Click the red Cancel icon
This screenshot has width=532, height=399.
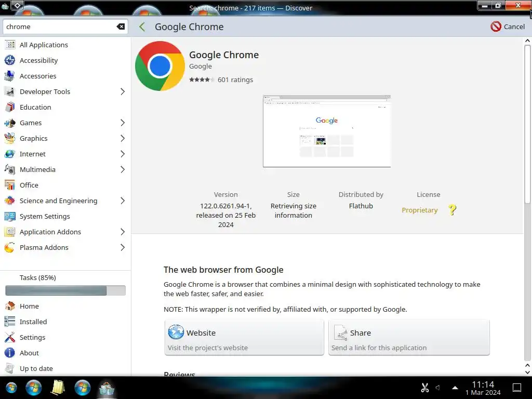[496, 26]
